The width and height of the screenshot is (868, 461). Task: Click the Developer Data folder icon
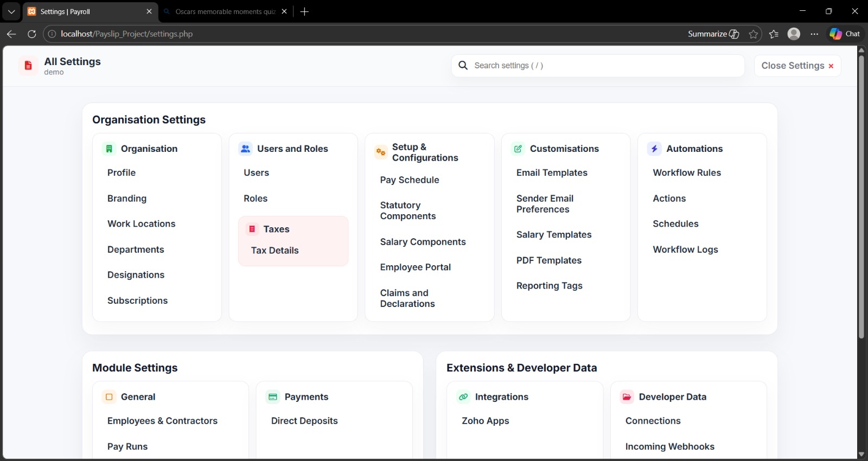[627, 397]
